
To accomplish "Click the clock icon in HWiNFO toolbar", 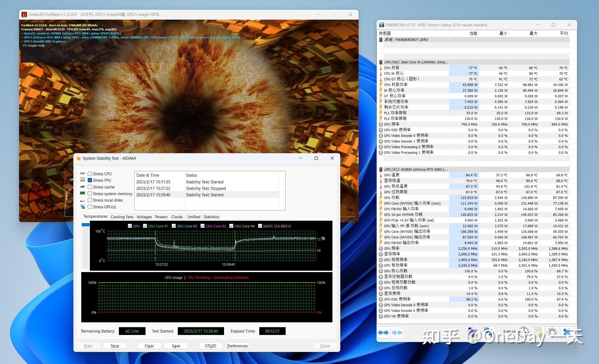I will [x=524, y=332].
